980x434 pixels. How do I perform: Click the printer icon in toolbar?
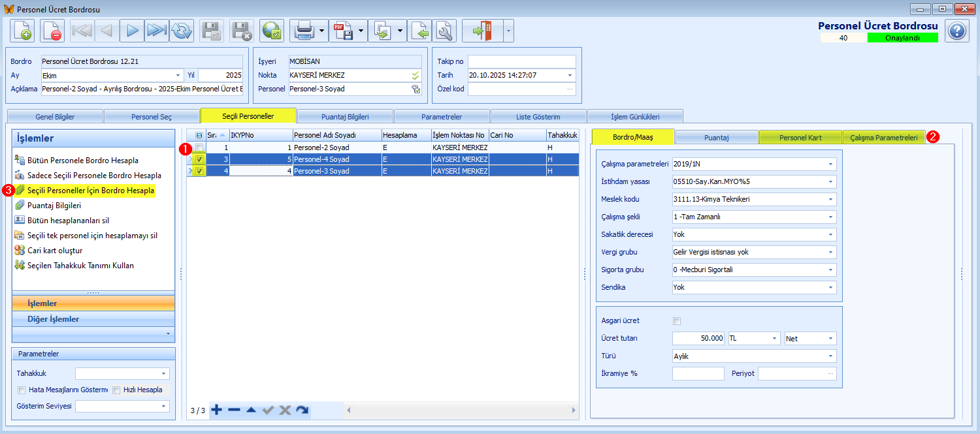click(x=304, y=31)
